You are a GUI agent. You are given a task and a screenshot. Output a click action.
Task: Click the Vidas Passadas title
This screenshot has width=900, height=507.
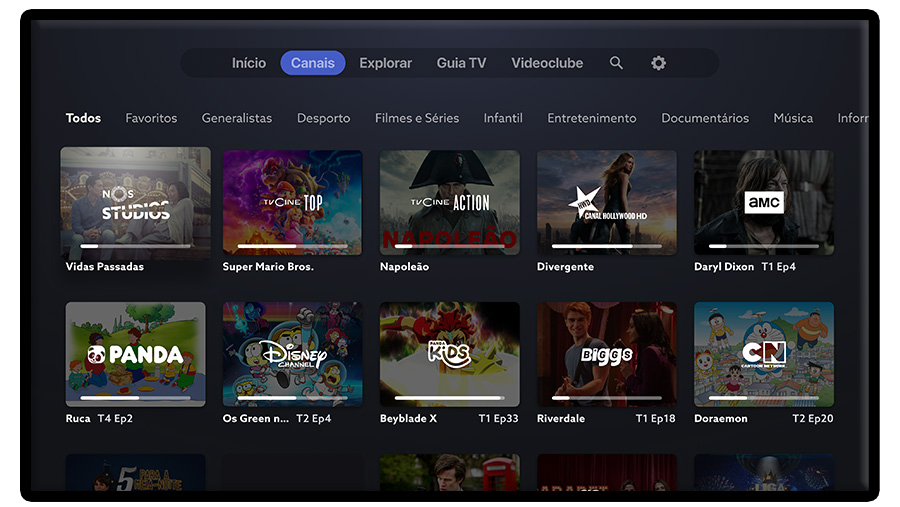click(104, 266)
